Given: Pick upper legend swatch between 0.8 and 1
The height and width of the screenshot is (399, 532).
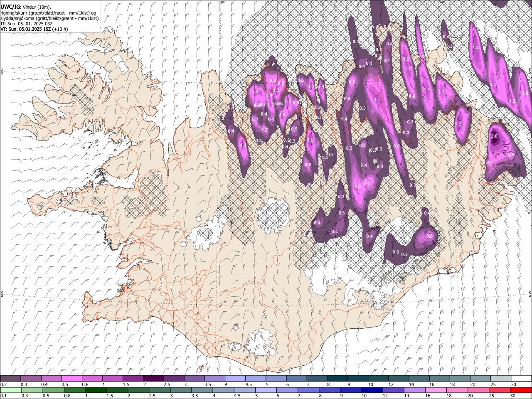Looking at the screenshot, I should [x=92, y=379].
